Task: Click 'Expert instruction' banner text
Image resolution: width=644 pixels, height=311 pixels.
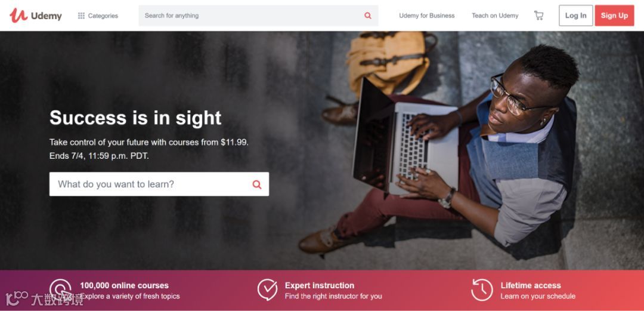Action: (319, 285)
